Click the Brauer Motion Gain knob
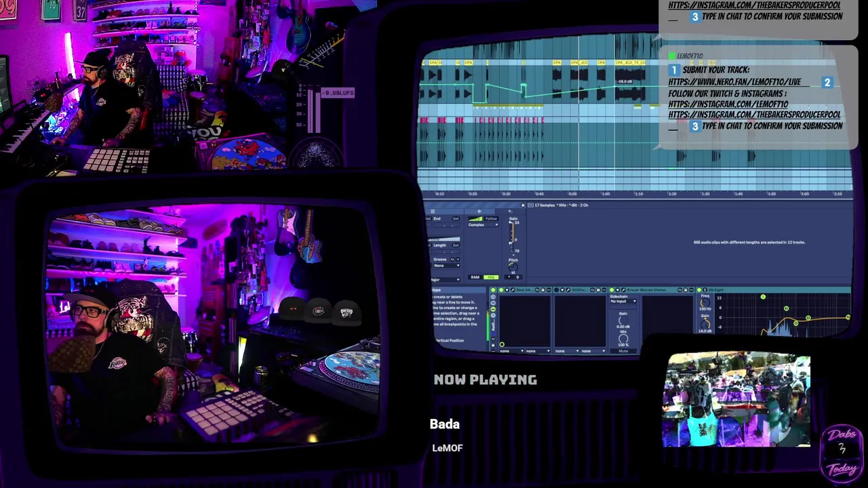Image resolution: width=868 pixels, height=488 pixels. click(623, 321)
